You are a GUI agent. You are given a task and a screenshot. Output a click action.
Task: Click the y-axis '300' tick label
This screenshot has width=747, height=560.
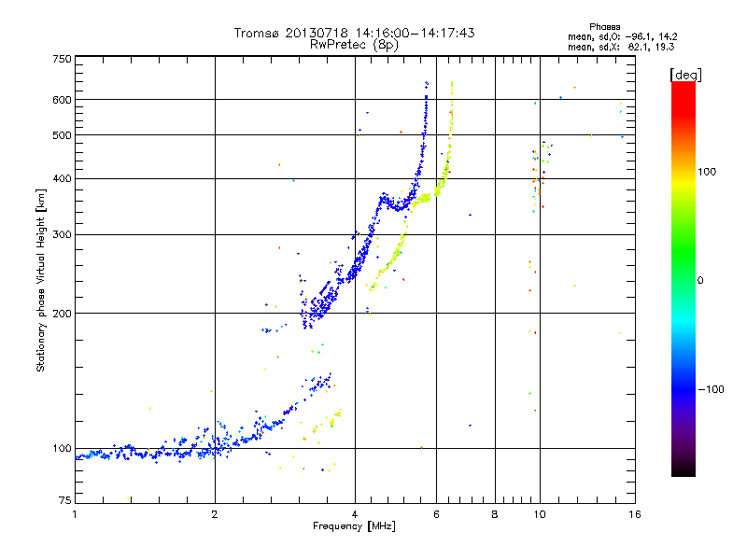click(x=62, y=235)
